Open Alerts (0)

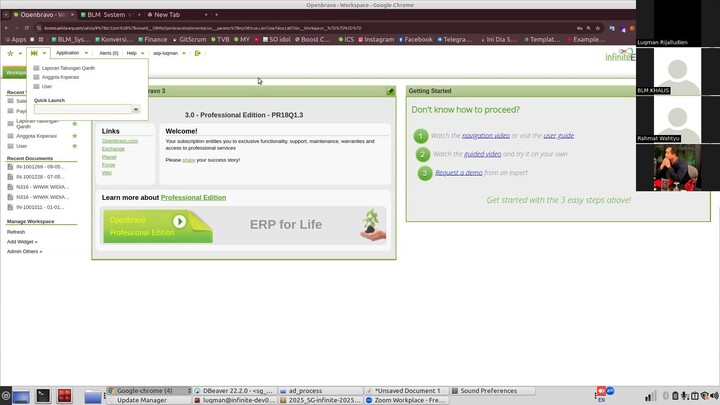(109, 53)
